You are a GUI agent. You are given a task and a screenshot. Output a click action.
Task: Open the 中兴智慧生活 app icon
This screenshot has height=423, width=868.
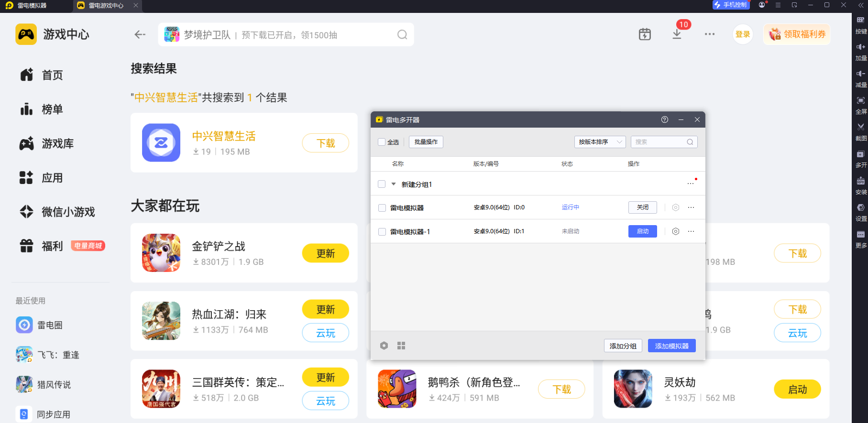point(161,142)
